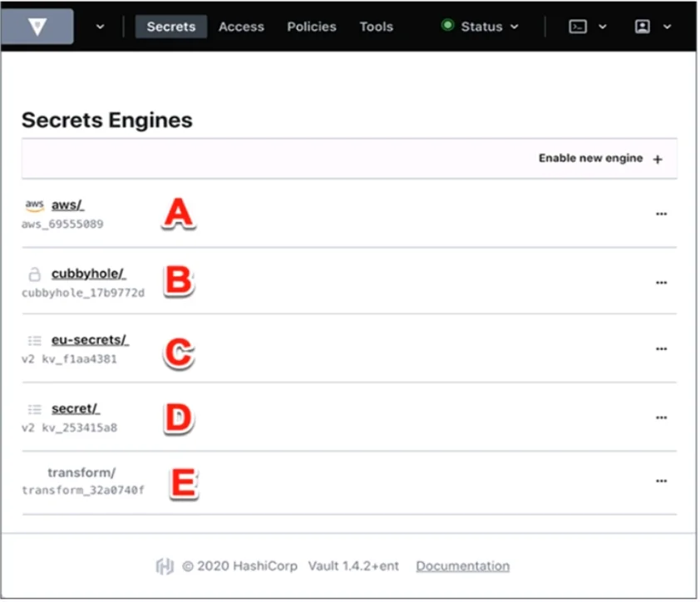Click the Vault triangle logo

(37, 27)
